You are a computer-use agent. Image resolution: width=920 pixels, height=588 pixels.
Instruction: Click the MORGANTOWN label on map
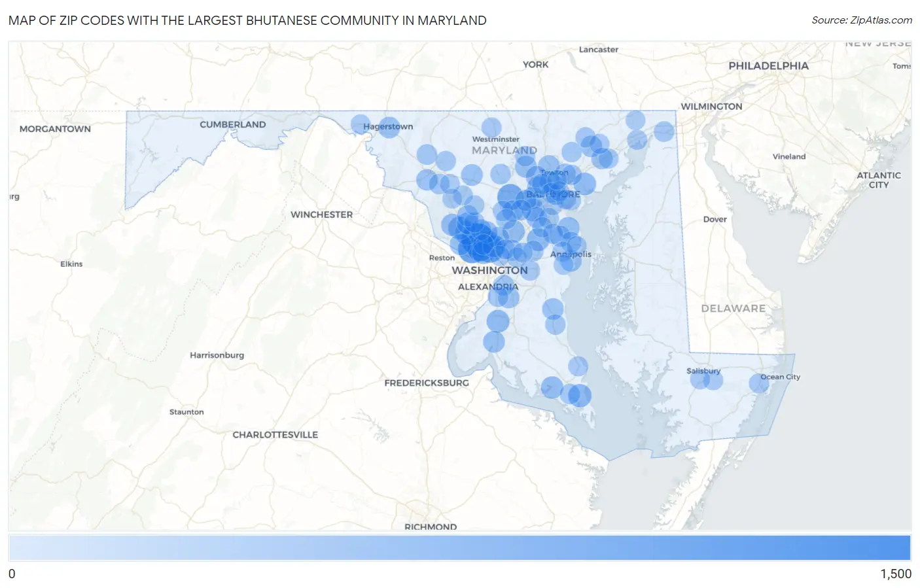(55, 129)
